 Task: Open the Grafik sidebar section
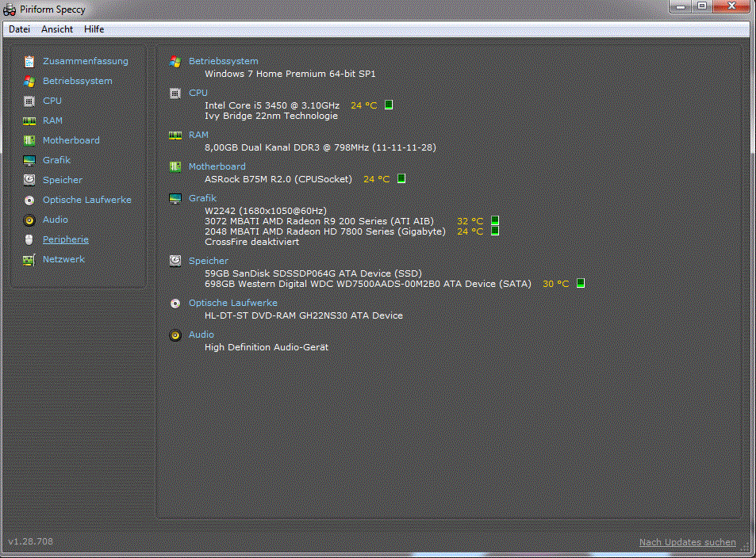[56, 160]
